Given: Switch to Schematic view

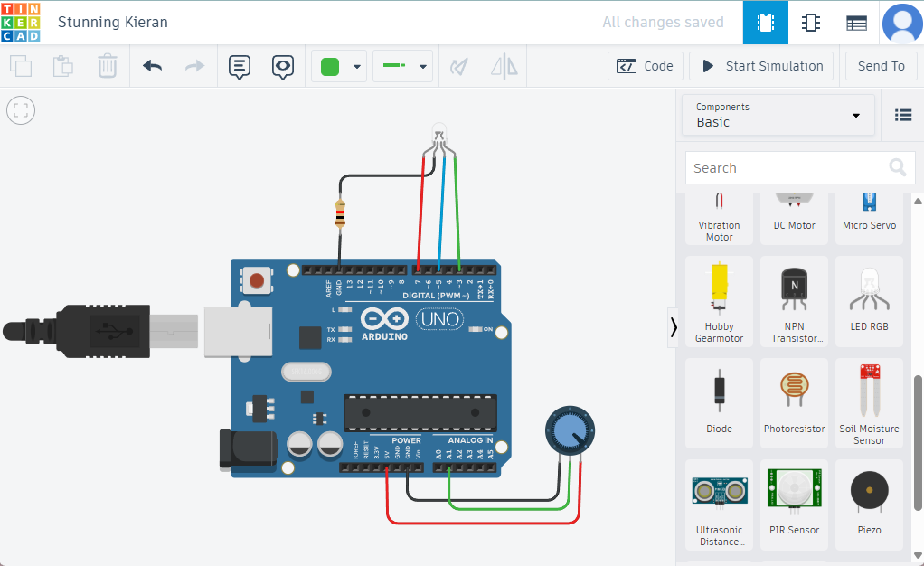Looking at the screenshot, I should [x=811, y=23].
